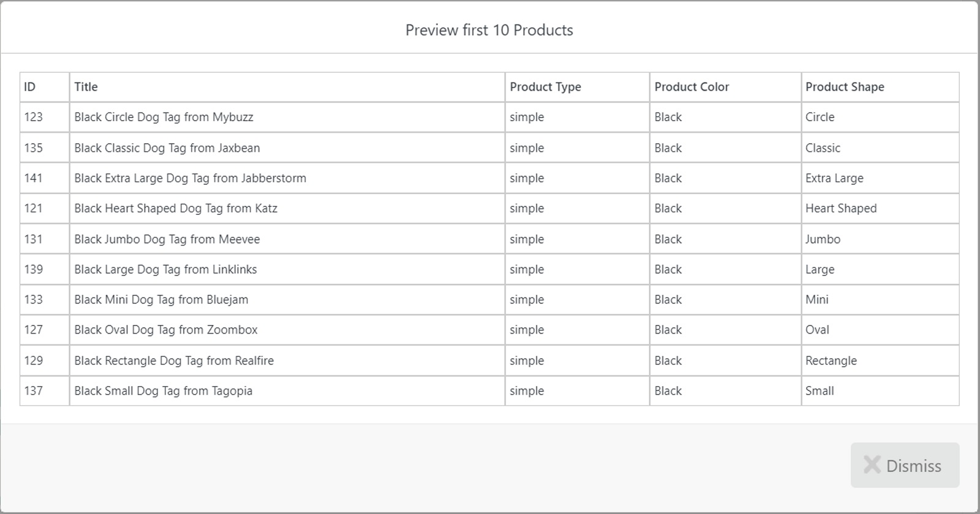This screenshot has height=514, width=980.
Task: Click the Heart Shaped product shape cell
Action: coord(840,208)
